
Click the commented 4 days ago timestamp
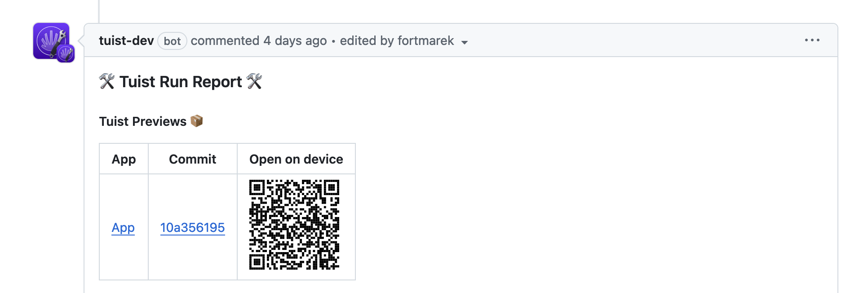coord(259,40)
